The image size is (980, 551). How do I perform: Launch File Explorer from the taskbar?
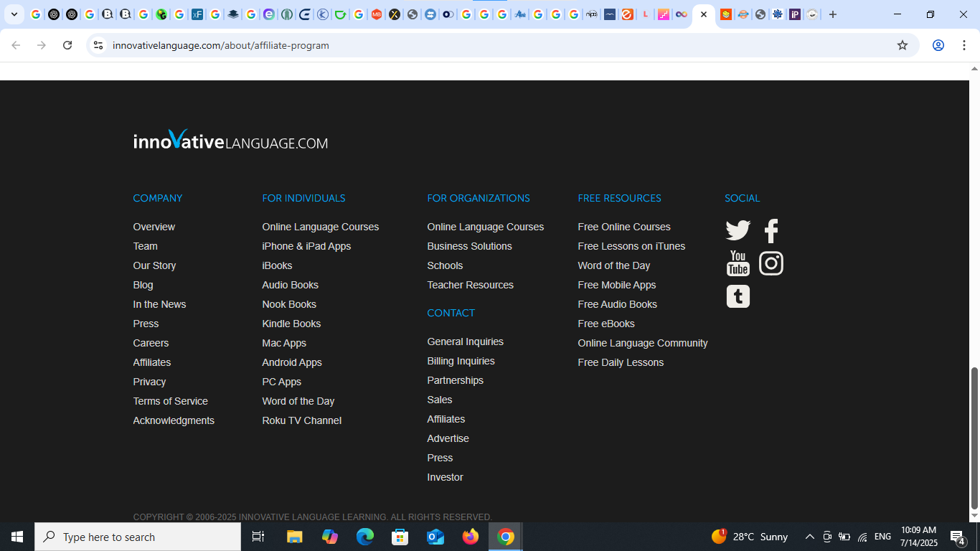pyautogui.click(x=295, y=537)
